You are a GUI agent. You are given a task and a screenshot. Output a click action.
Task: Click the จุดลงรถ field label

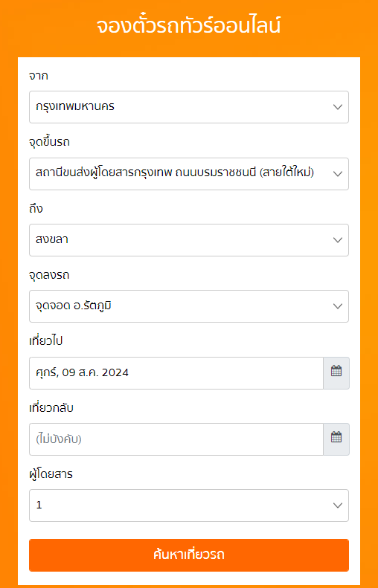coord(49,275)
